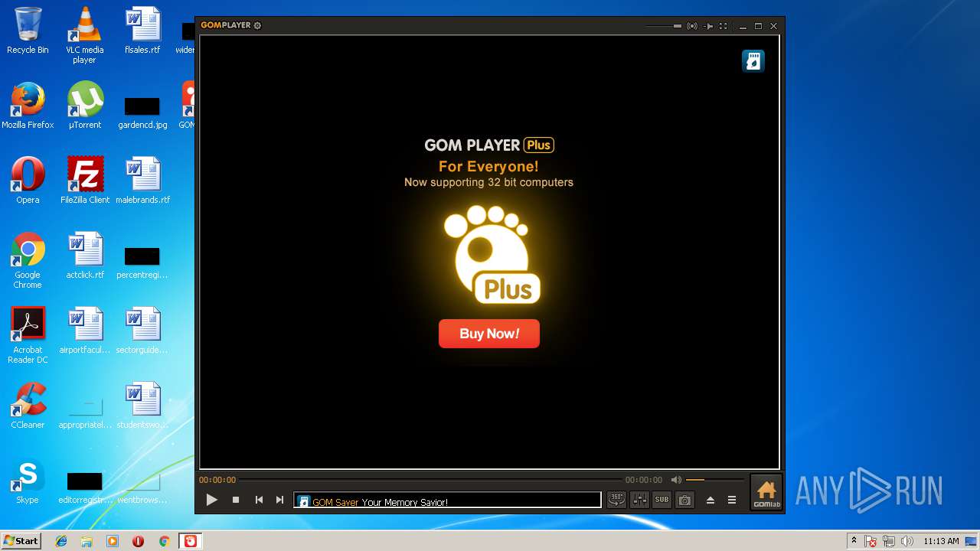Adjust the transparency slider in title bar
The width and height of the screenshot is (980, 551).
[x=663, y=26]
